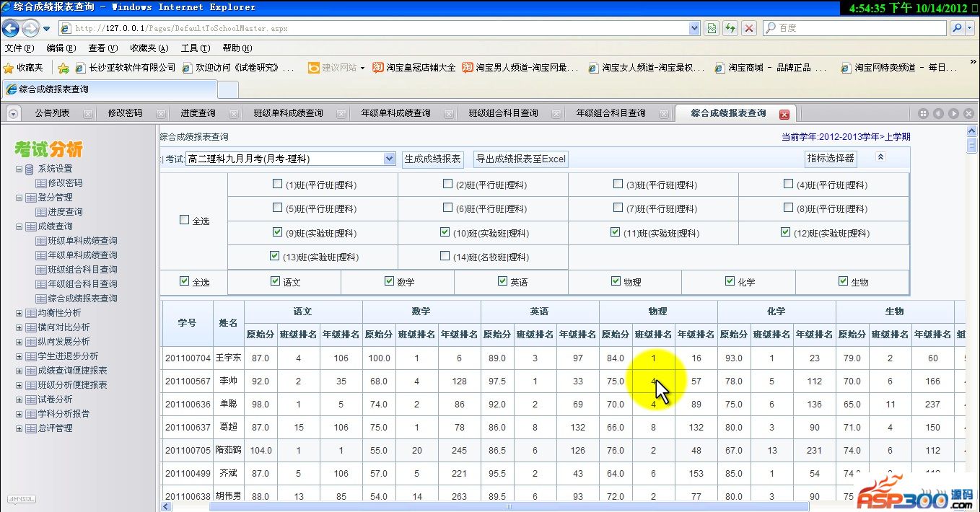Screen dimensions: 980x512
Task: Close the 综合成绩报表查询 tab with red X
Action: pos(784,114)
